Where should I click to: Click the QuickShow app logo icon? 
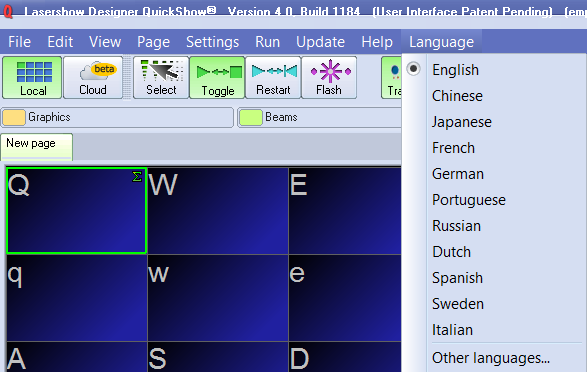pos(8,11)
